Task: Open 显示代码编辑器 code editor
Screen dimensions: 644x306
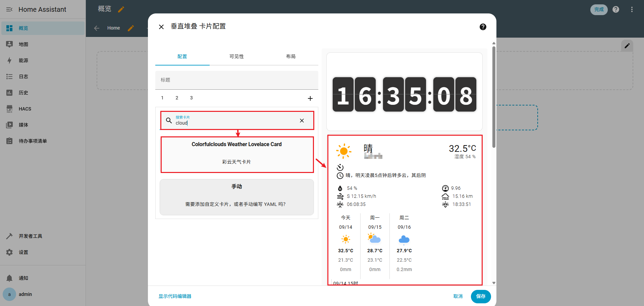Action: click(x=175, y=296)
